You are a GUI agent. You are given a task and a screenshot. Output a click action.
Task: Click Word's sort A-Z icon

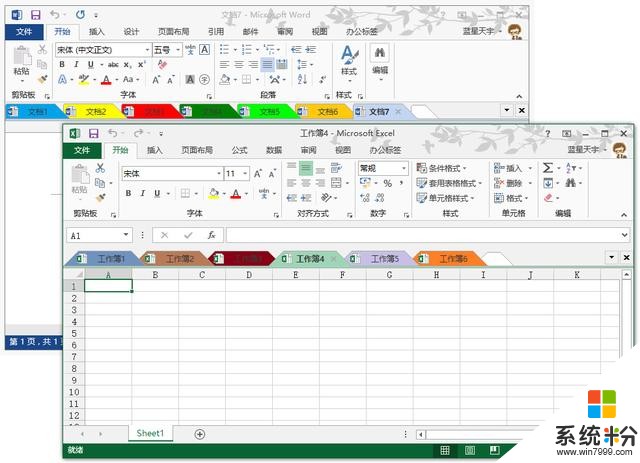tap(302, 79)
